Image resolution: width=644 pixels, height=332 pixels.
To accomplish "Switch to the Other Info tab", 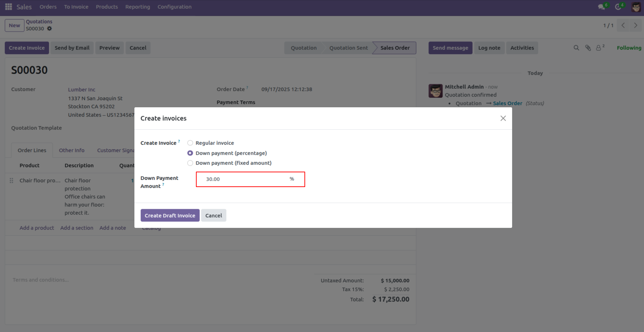I will click(x=72, y=150).
